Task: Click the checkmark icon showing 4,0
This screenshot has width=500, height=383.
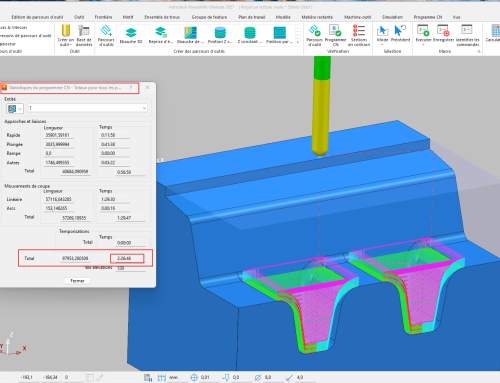Action: click(x=289, y=377)
